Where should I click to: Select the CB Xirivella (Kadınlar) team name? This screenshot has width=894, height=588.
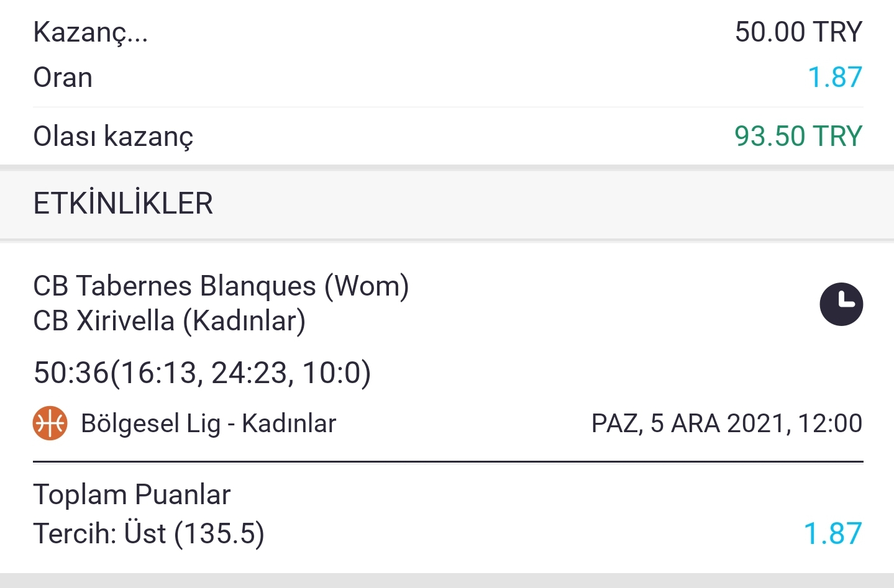pos(170,322)
